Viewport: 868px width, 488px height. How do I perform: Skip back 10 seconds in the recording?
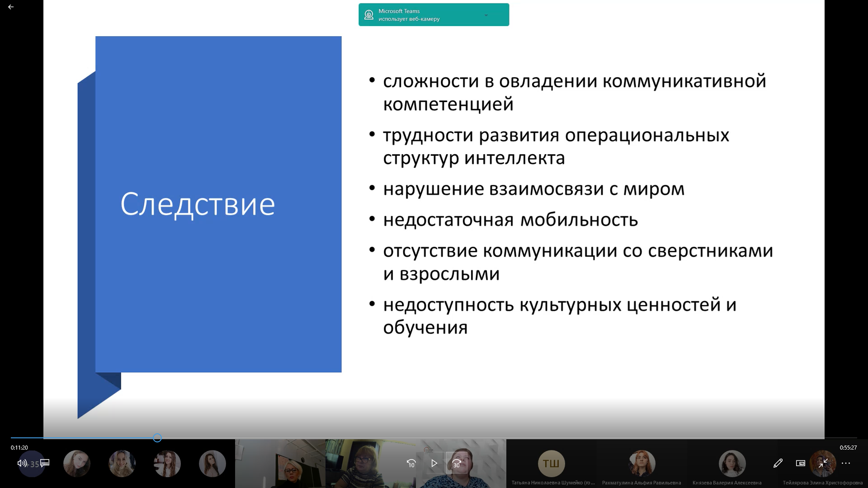pos(411,463)
